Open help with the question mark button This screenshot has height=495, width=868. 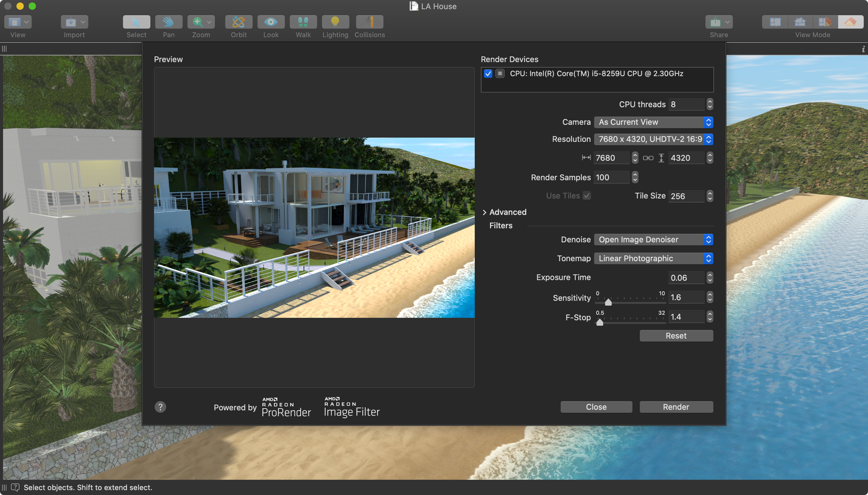(x=160, y=407)
